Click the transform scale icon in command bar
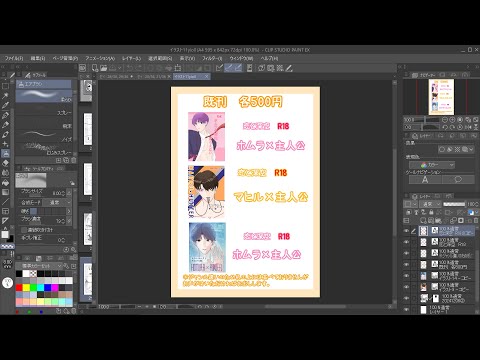Viewport: 480px width, 360px height. point(178,68)
